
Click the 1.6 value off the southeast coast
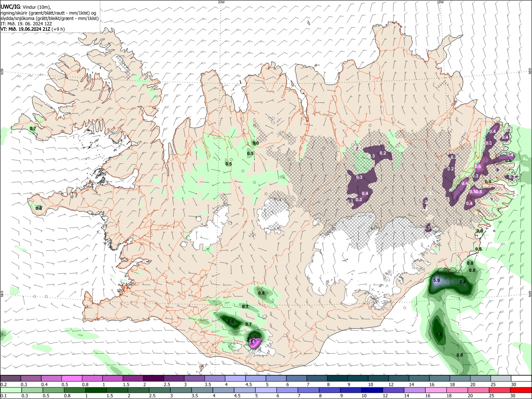pyautogui.click(x=439, y=335)
